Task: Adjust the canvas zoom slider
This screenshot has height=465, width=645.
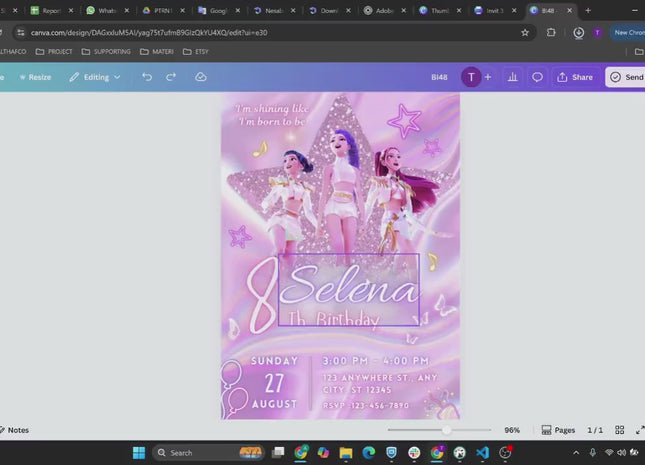Action: (x=446, y=430)
